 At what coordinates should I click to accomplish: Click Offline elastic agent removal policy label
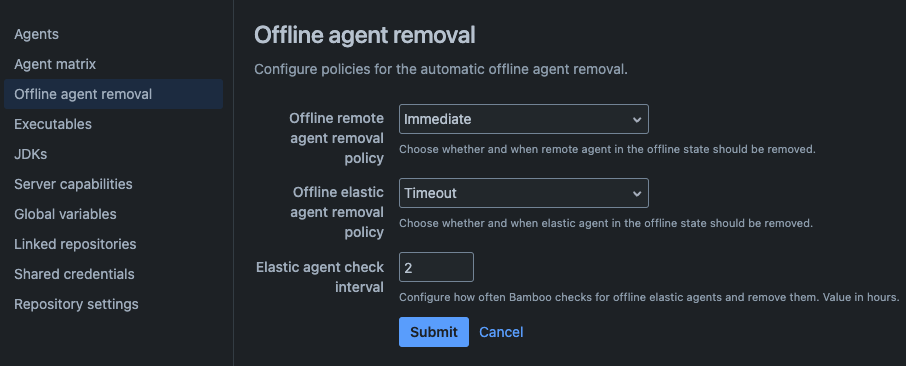point(337,213)
